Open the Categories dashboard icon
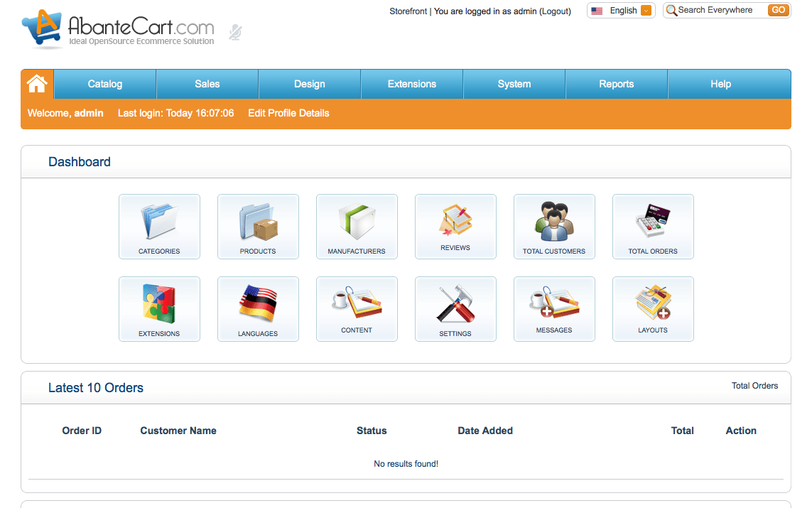Screen dimensions: 812x508 tap(159, 226)
